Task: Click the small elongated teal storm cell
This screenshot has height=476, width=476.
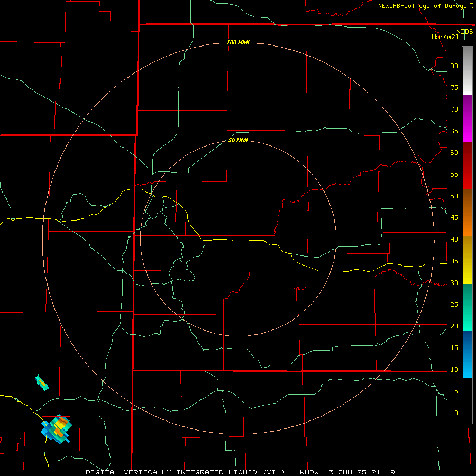Action: tap(42, 383)
